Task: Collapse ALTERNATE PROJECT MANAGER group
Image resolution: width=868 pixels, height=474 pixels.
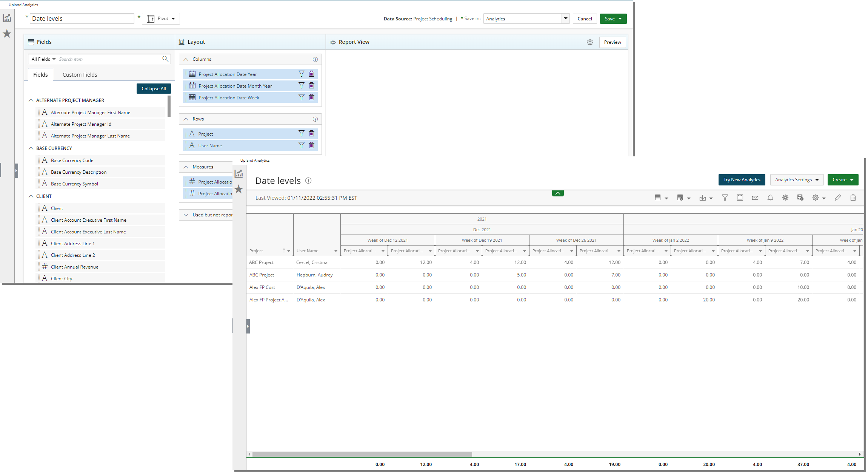Action: point(31,100)
